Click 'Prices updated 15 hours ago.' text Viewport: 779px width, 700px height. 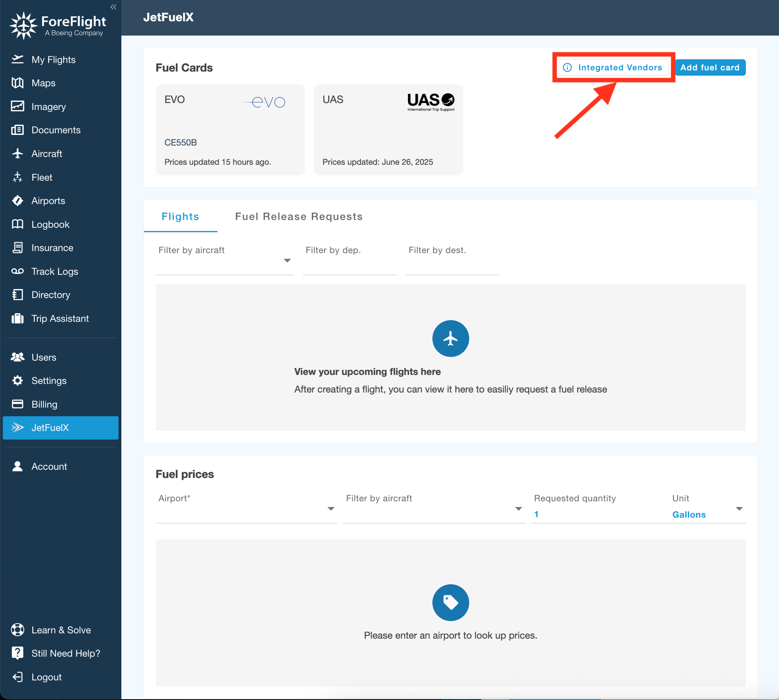217,162
